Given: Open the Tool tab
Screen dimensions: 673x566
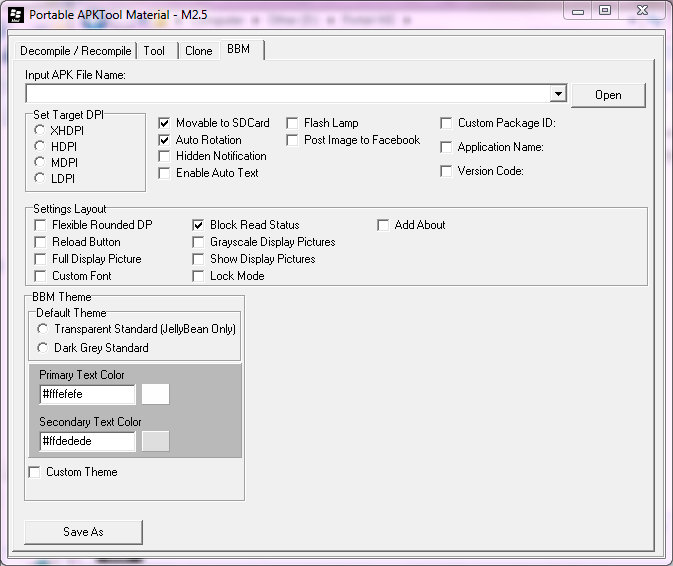Looking at the screenshot, I should pyautogui.click(x=157, y=51).
